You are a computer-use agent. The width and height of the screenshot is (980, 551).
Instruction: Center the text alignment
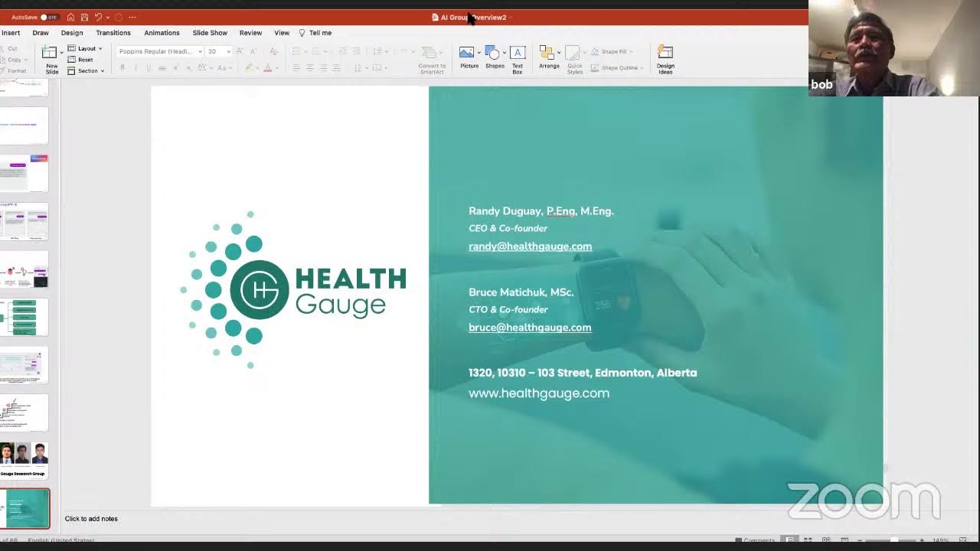(310, 68)
